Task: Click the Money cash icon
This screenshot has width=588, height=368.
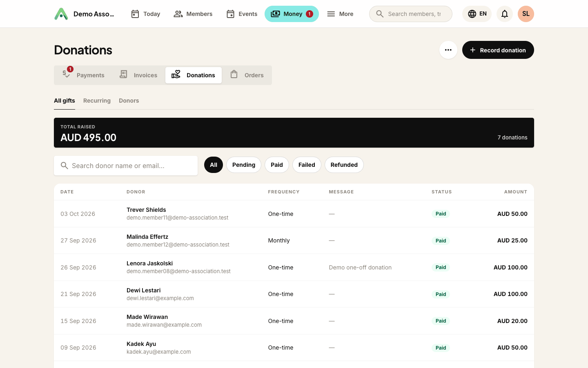Action: coord(276,14)
